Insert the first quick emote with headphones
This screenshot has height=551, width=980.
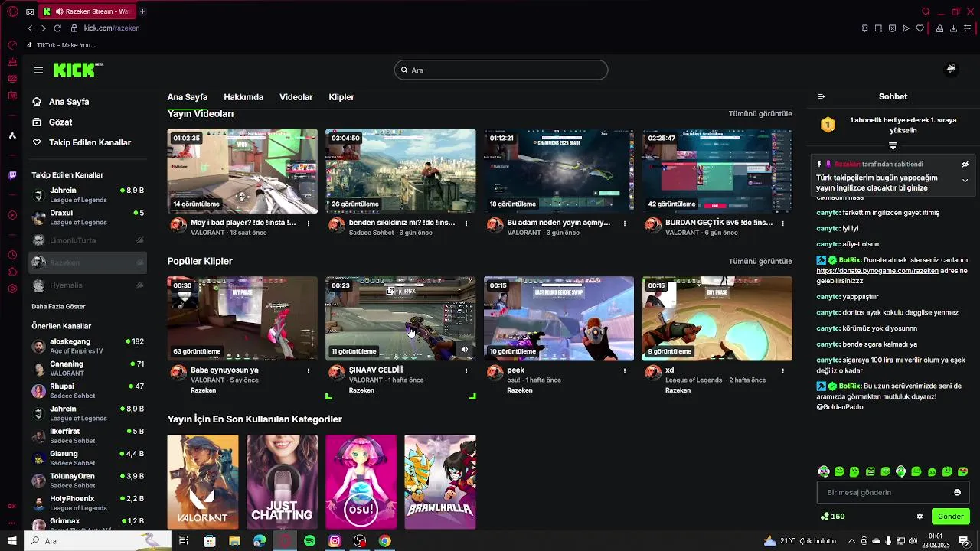823,471
